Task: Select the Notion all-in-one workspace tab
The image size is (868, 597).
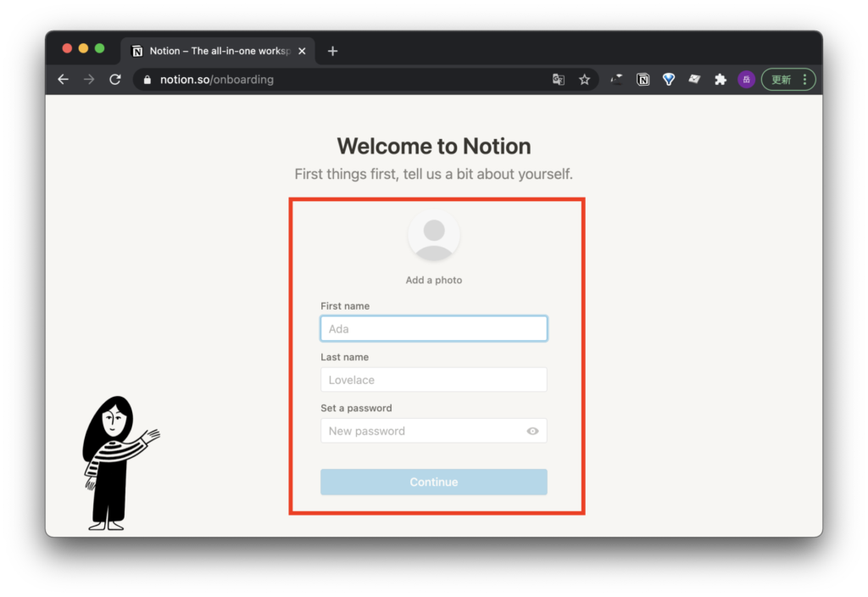Action: click(x=219, y=51)
